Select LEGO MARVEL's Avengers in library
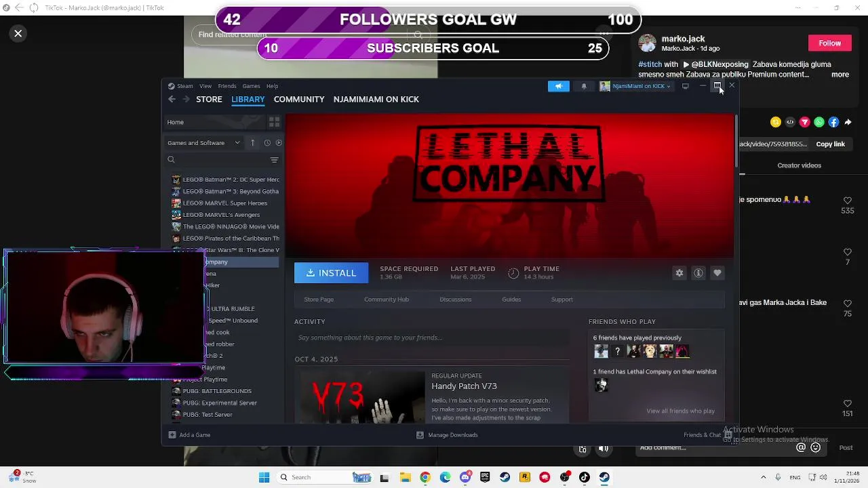The image size is (868, 488). tap(225, 215)
